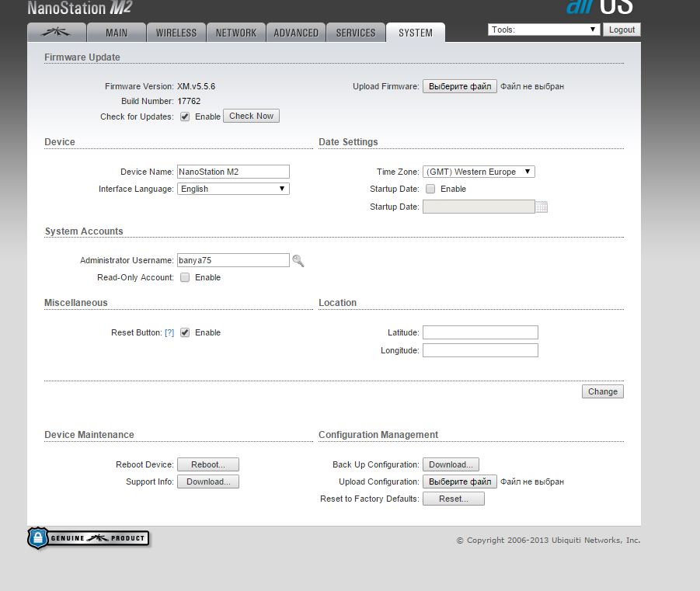Click the Latitude input field
This screenshot has height=591, width=700.
[x=480, y=332]
